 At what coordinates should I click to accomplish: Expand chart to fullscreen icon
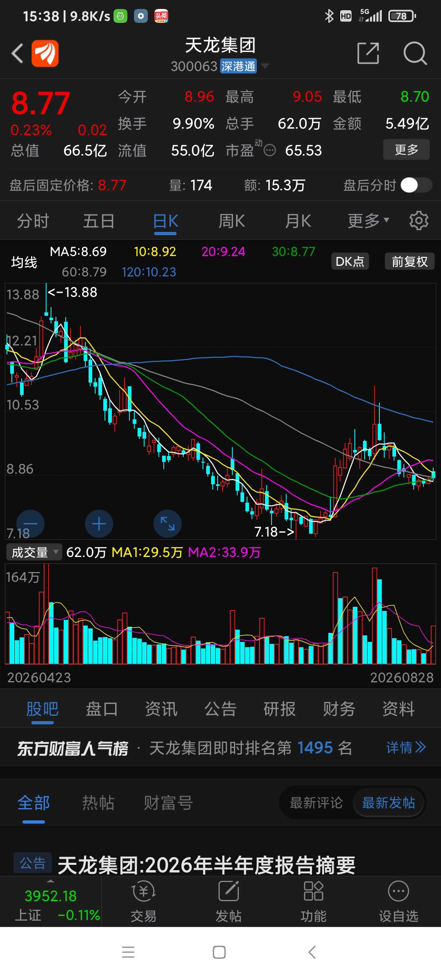point(167,523)
